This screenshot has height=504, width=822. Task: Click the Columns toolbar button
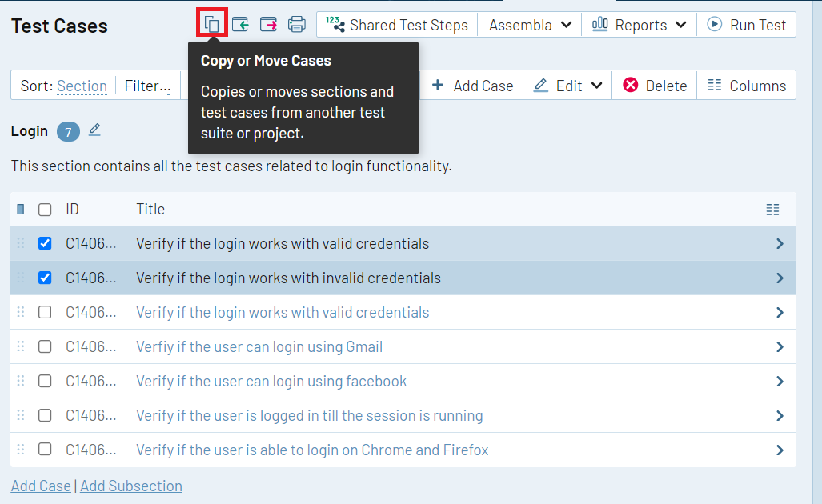747,86
